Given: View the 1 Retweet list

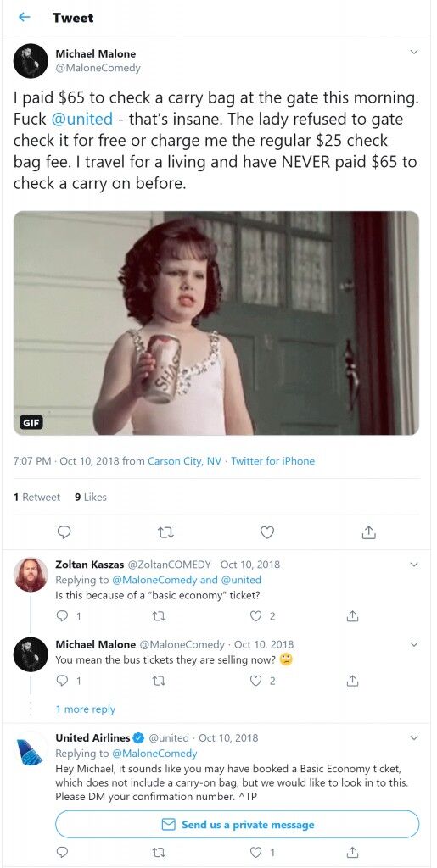Looking at the screenshot, I should click(36, 497).
